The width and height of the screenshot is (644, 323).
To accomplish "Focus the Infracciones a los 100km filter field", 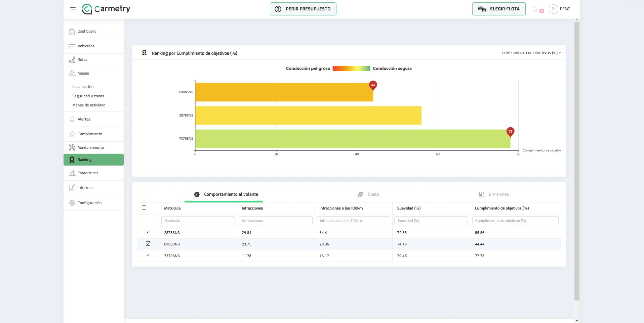I will pyautogui.click(x=353, y=221).
